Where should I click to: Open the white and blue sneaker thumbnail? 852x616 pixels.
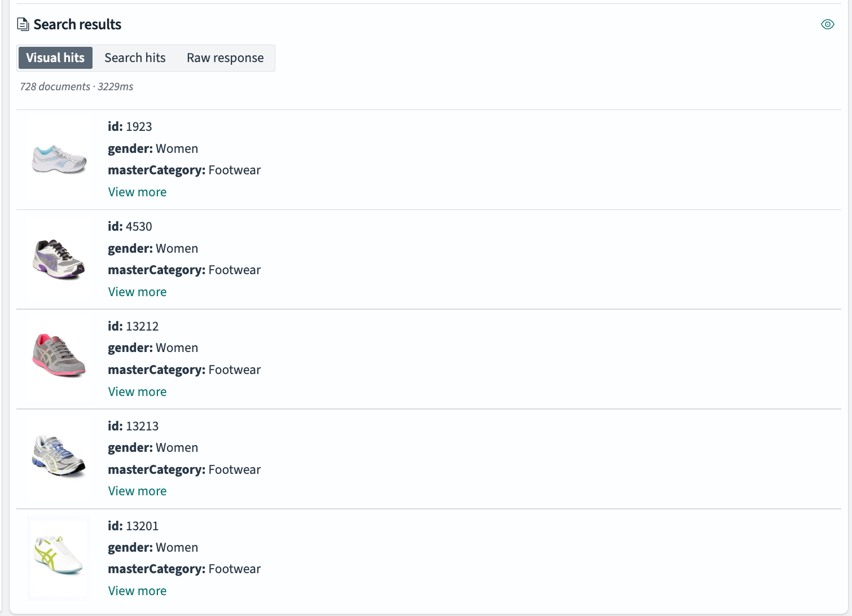tap(59, 160)
